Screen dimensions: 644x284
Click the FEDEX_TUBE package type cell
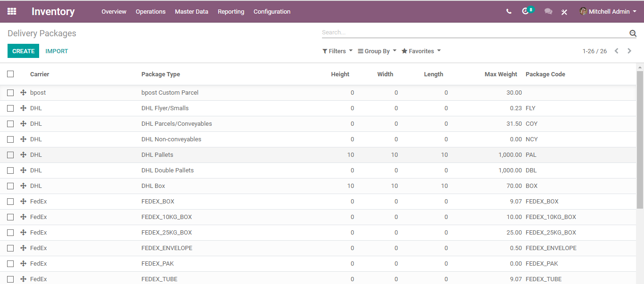159,279
